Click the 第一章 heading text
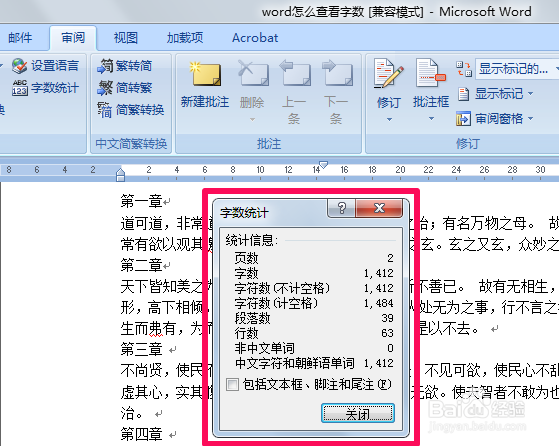Image resolution: width=559 pixels, height=446 pixels. 142,201
